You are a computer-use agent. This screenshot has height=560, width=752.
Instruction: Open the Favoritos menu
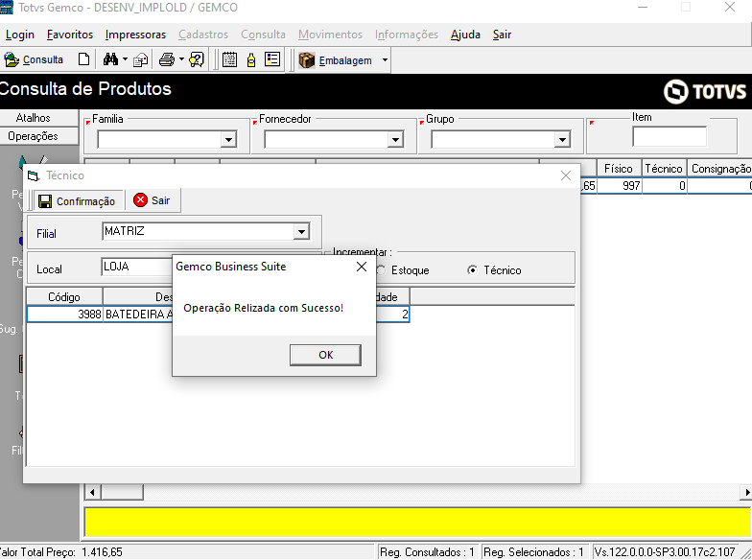click(70, 35)
